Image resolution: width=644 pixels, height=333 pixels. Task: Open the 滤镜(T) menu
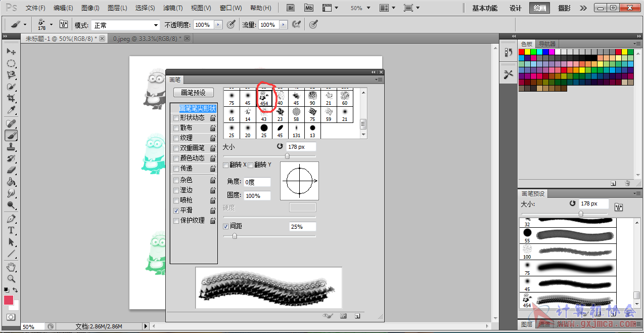tap(173, 8)
